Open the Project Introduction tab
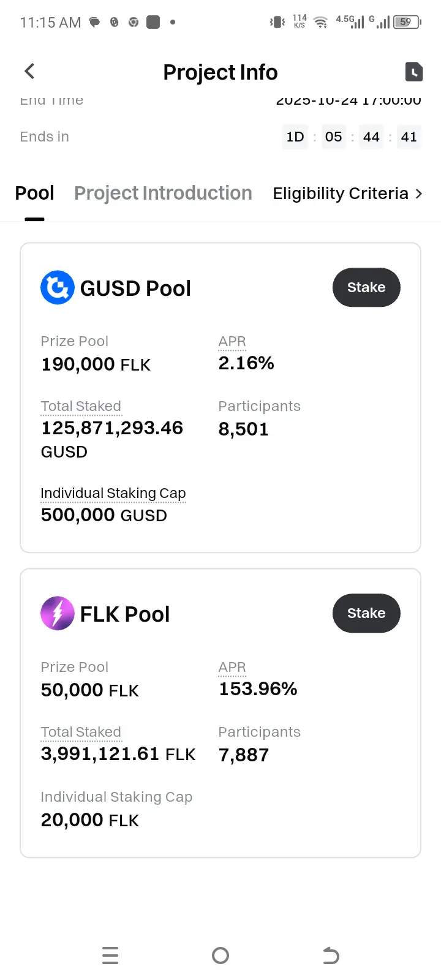The height and width of the screenshot is (980, 441). click(163, 194)
